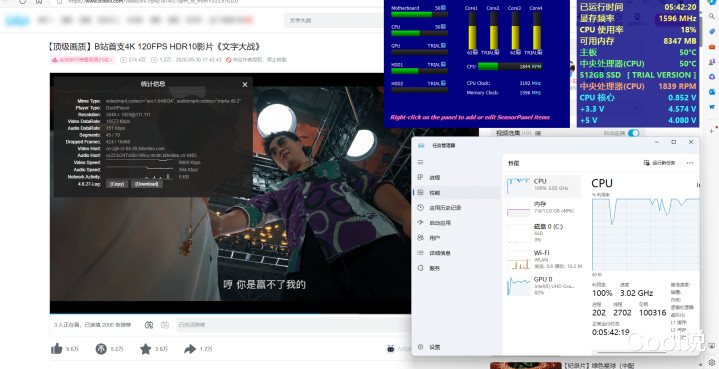This screenshot has width=719, height=369.
Task: Toggle danmaku display icon below video
Action: point(149,325)
